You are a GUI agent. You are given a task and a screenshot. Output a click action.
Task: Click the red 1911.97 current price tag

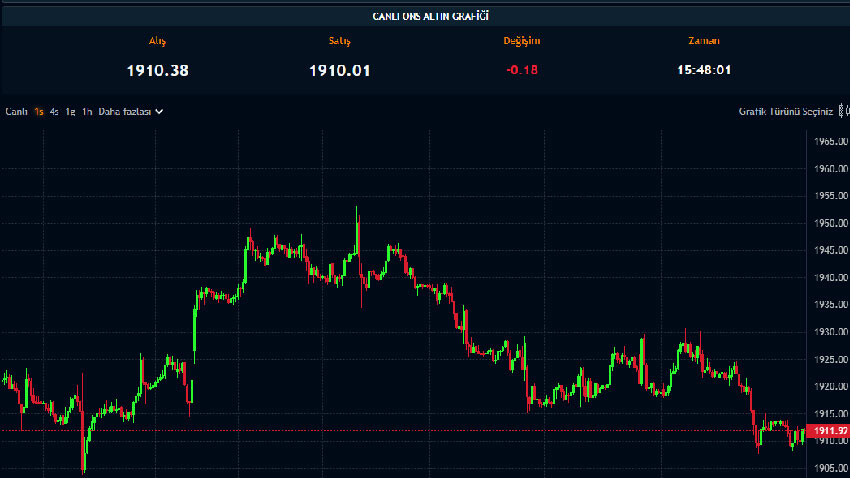point(829,431)
